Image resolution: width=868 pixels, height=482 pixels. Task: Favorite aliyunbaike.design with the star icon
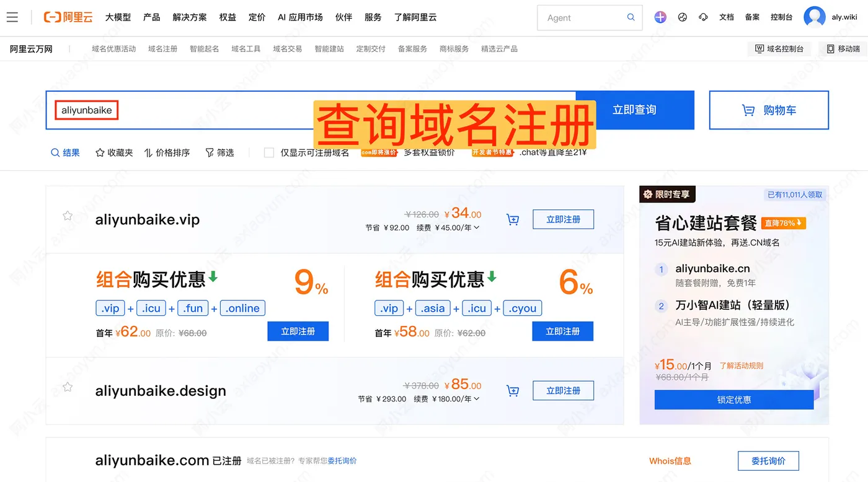(x=68, y=387)
